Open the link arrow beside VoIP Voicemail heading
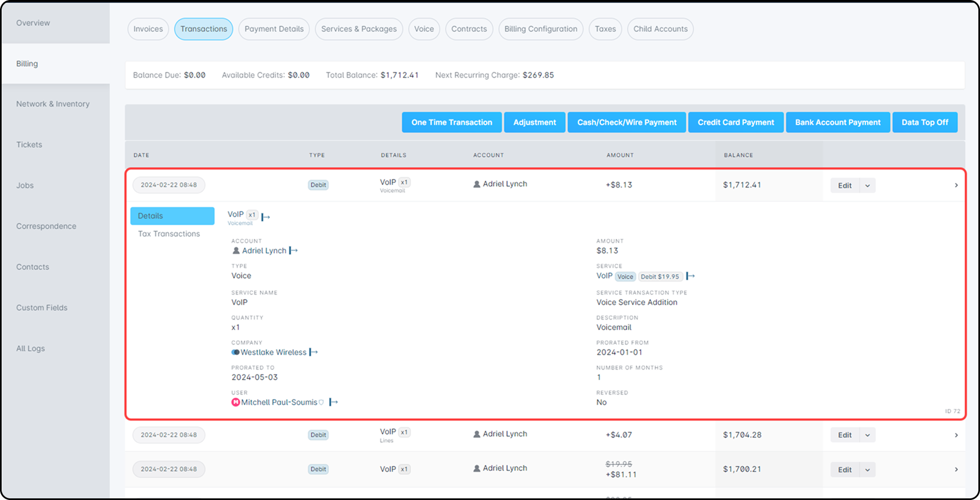This screenshot has height=500, width=980. (x=266, y=217)
